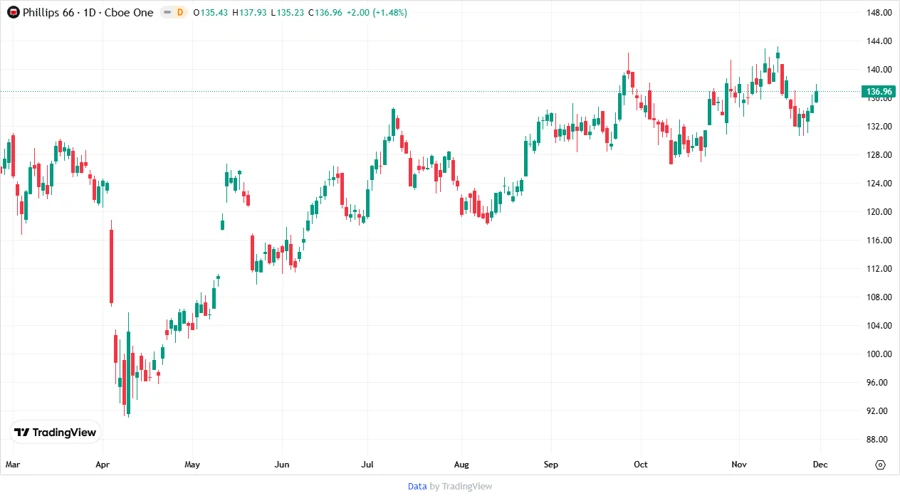Click the 136.96 current price label

pyautogui.click(x=879, y=91)
